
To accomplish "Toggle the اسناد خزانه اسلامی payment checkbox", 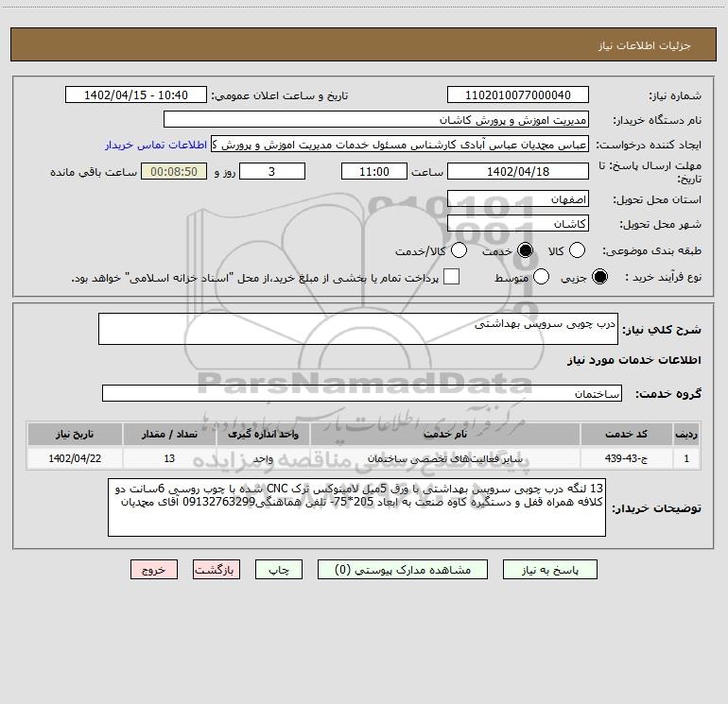I will pos(451,277).
